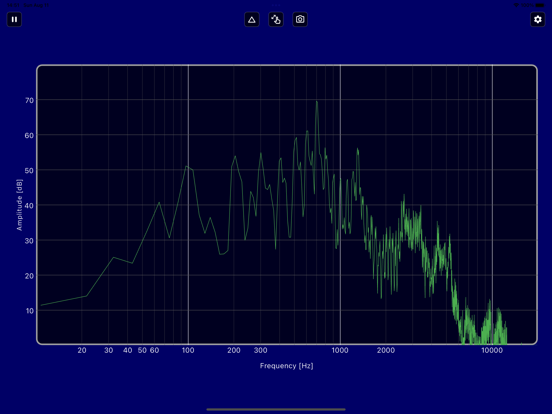
Task: Tap the battery indicator in status bar
Action: [540, 5]
